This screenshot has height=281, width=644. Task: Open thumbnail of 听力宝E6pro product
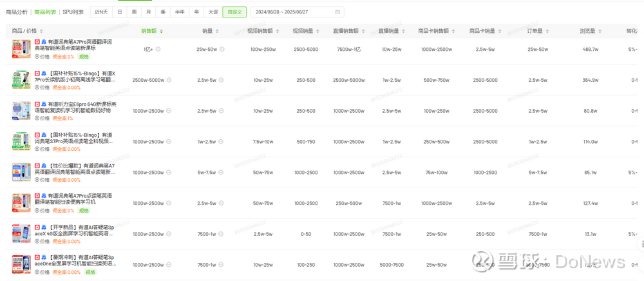21,110
